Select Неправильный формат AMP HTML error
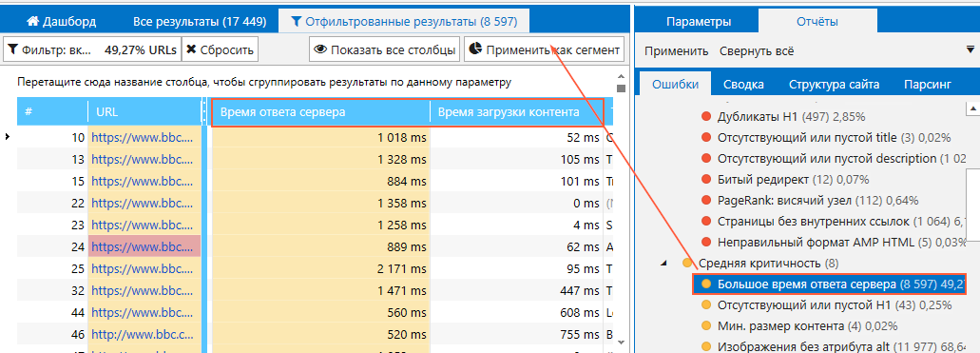This screenshot has width=980, height=353. click(842, 242)
